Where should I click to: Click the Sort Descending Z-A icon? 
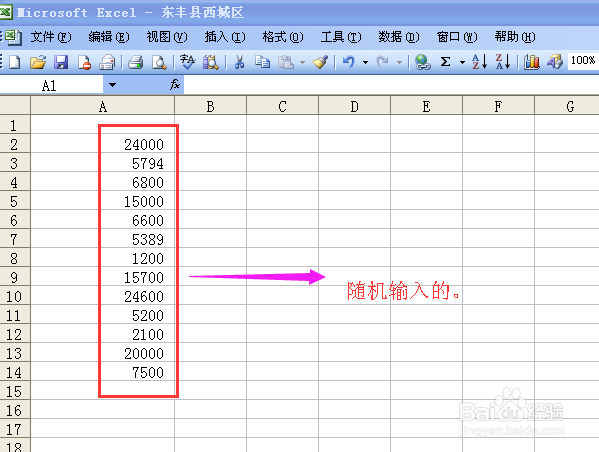pos(503,62)
